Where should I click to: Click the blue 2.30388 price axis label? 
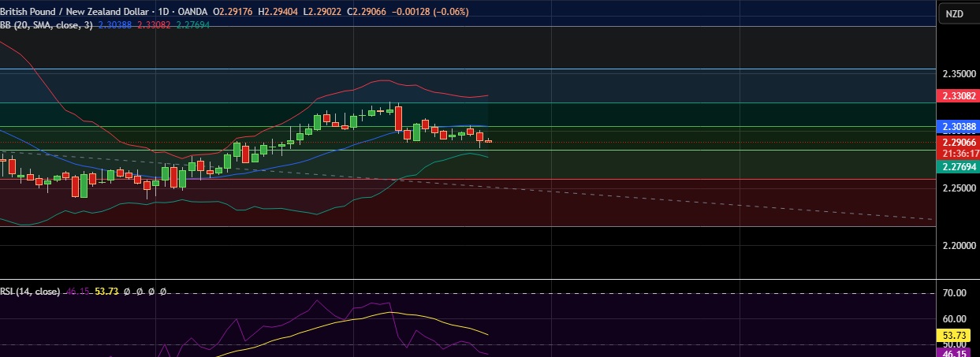958,126
